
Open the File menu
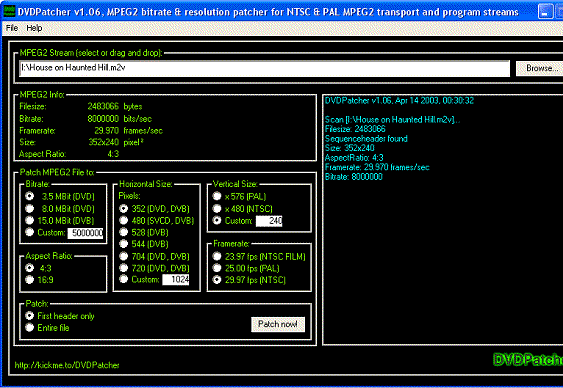[12, 28]
